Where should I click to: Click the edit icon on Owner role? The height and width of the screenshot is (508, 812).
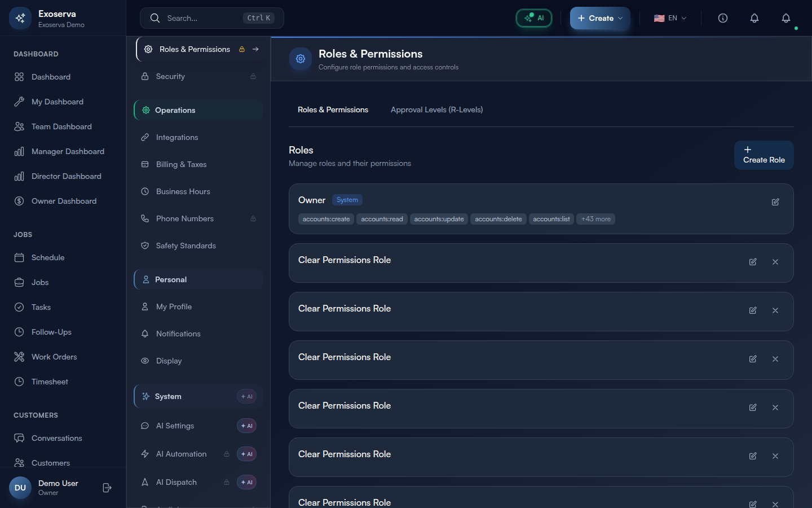point(775,202)
